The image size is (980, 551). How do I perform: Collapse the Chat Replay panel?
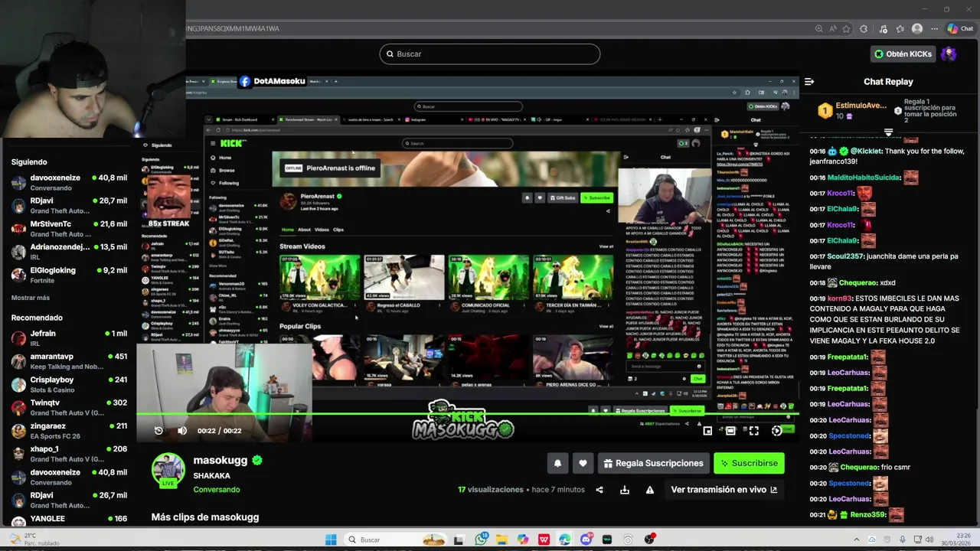[x=809, y=82]
